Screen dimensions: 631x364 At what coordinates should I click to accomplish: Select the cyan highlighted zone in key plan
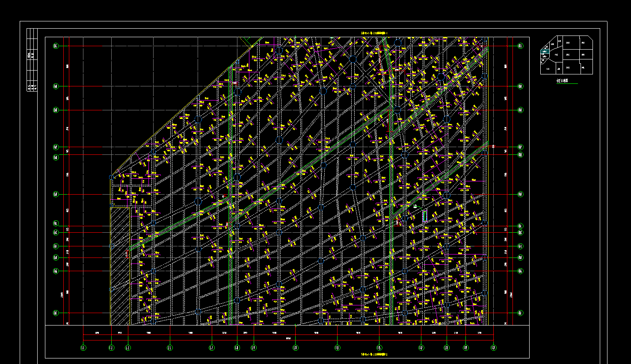coord(545,52)
